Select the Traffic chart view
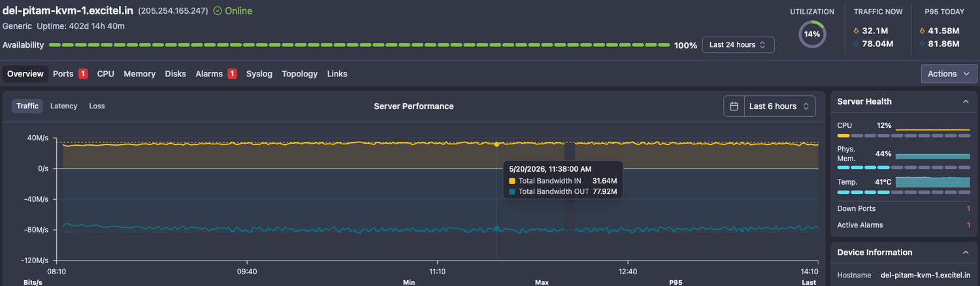The image size is (980, 286). (x=27, y=106)
